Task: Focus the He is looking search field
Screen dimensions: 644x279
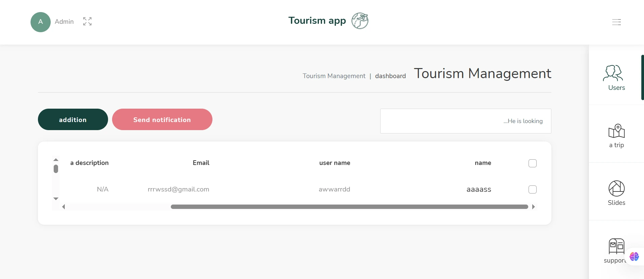Action: coord(465,121)
